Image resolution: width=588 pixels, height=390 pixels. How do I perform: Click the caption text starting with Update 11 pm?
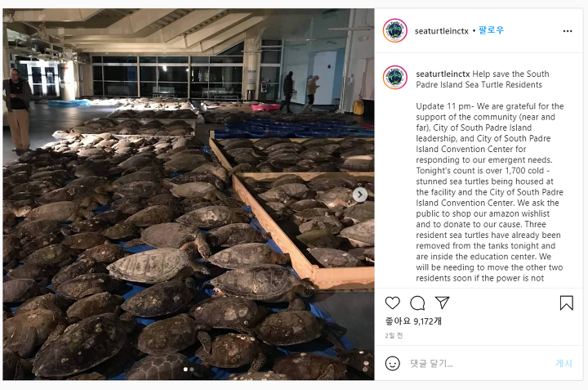(x=490, y=192)
